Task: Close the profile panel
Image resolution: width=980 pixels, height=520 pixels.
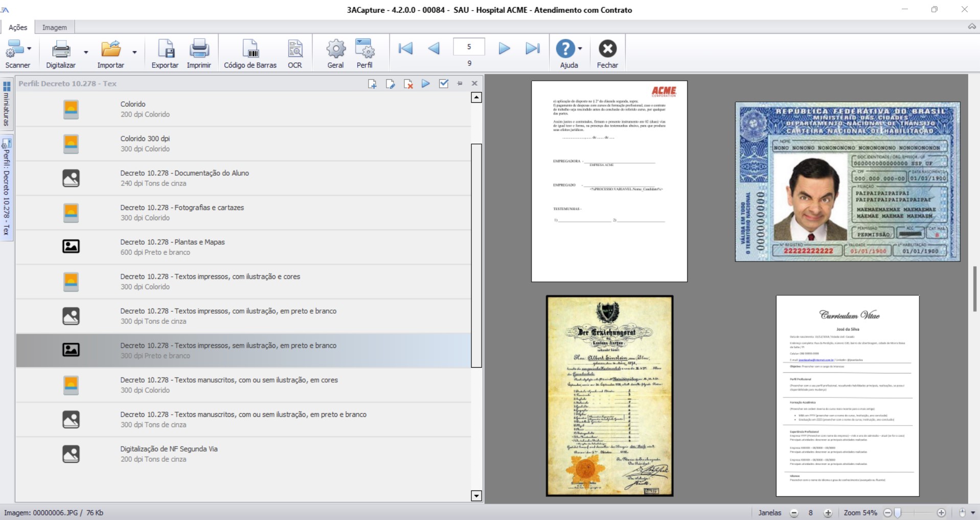Action: tap(474, 83)
